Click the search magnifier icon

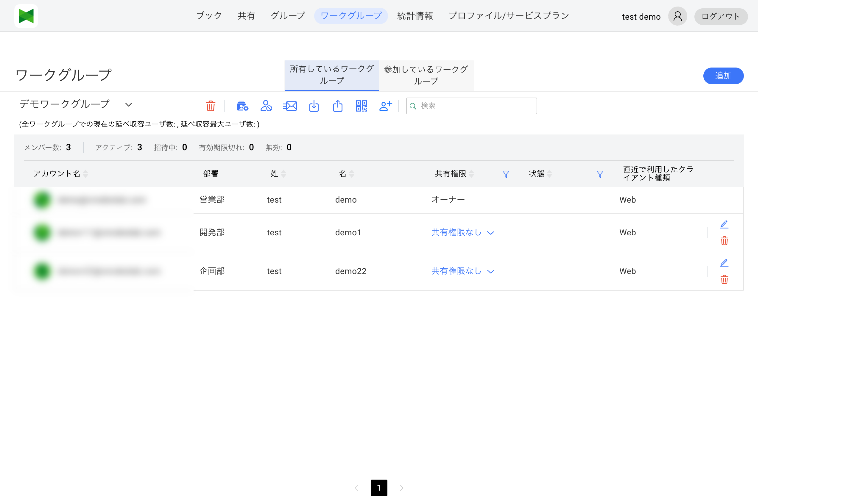pyautogui.click(x=413, y=107)
